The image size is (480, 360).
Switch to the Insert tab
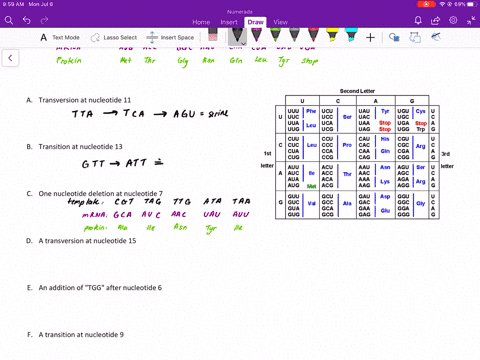tap(229, 22)
